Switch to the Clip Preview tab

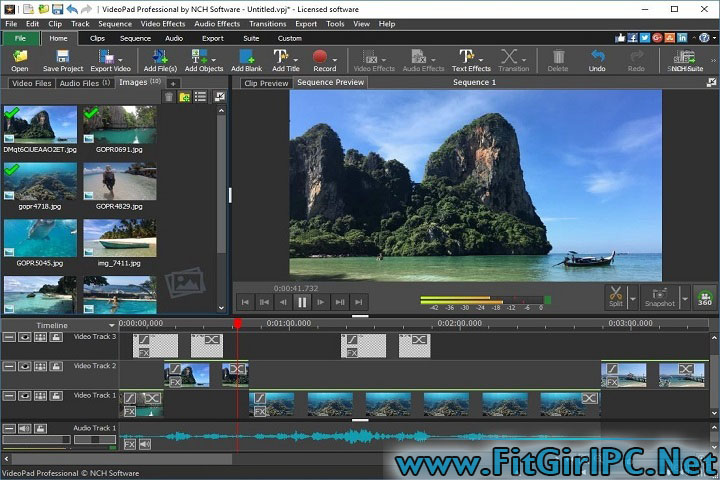coord(266,83)
